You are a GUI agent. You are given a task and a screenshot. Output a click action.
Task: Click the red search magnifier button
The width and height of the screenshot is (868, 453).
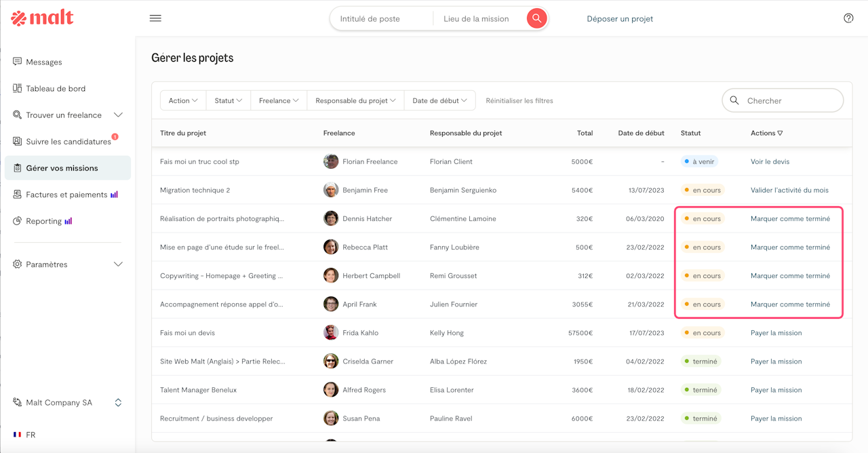point(536,18)
